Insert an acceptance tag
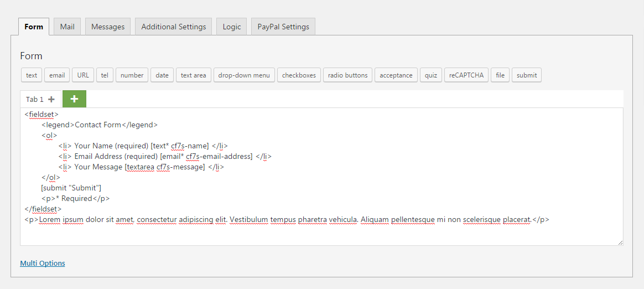This screenshot has width=644, height=289. pos(396,75)
